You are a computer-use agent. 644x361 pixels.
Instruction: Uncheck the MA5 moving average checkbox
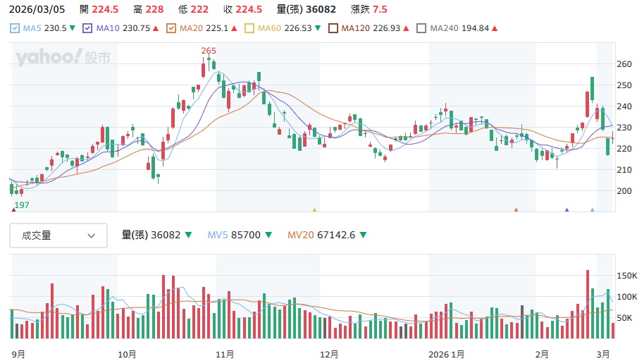pyautogui.click(x=16, y=28)
